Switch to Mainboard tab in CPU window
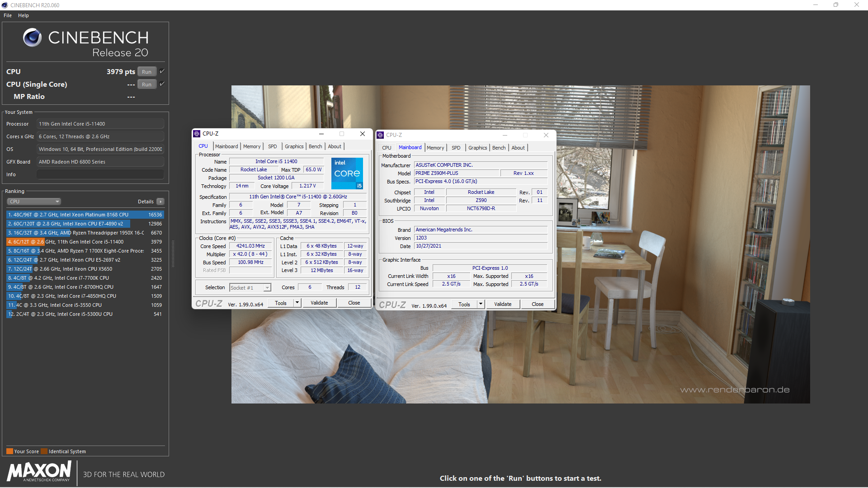Screen dimensions: 868x488 click(226, 146)
